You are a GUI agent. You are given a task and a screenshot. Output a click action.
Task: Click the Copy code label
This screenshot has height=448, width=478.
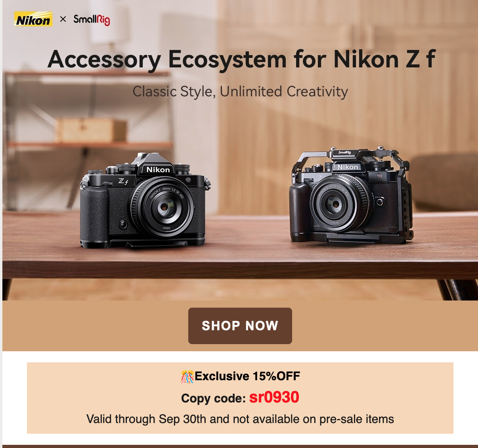[x=213, y=398]
